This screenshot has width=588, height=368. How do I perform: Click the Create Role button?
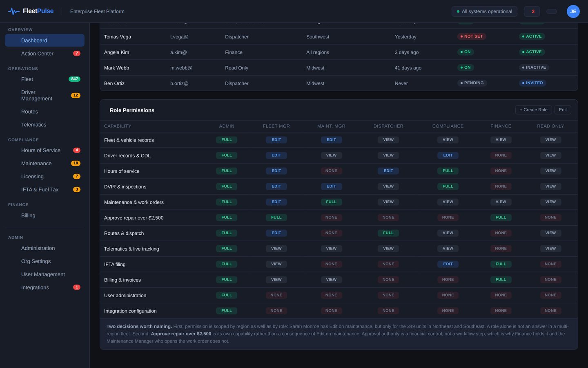pyautogui.click(x=534, y=110)
